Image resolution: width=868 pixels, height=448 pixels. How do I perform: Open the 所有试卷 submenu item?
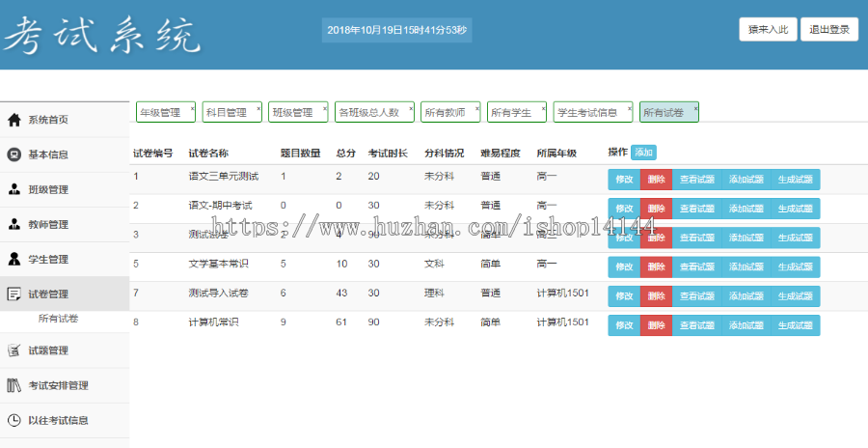pyautogui.click(x=59, y=319)
